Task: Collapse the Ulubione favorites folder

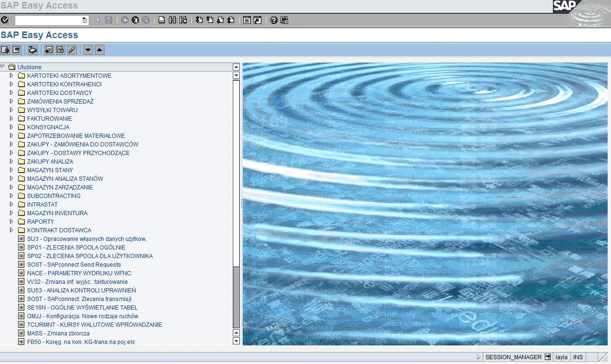Action: pyautogui.click(x=2, y=67)
